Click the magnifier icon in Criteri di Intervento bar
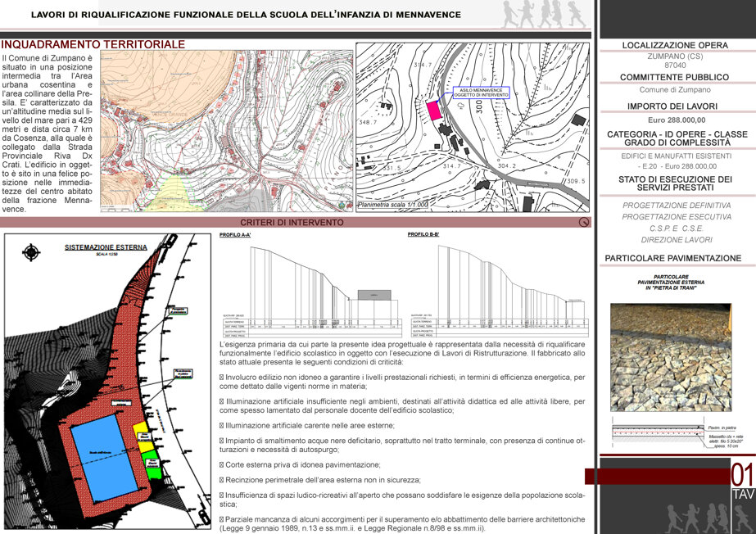 click(x=584, y=222)
